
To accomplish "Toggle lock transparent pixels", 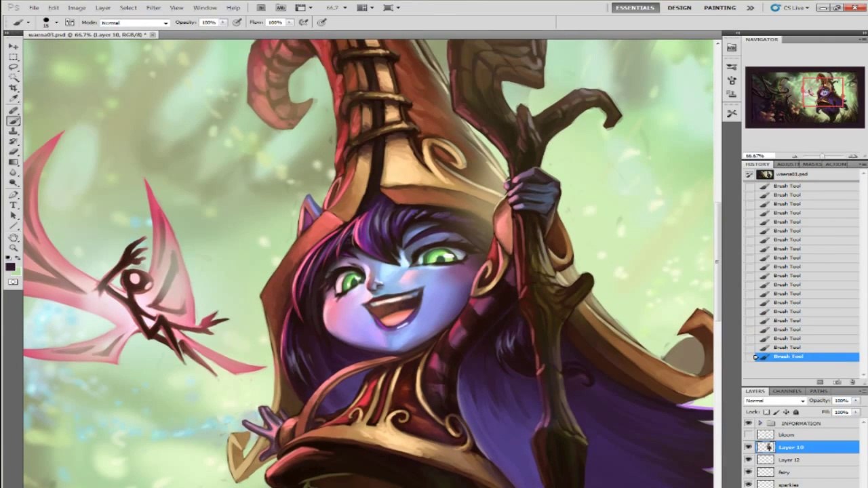I will tap(766, 412).
